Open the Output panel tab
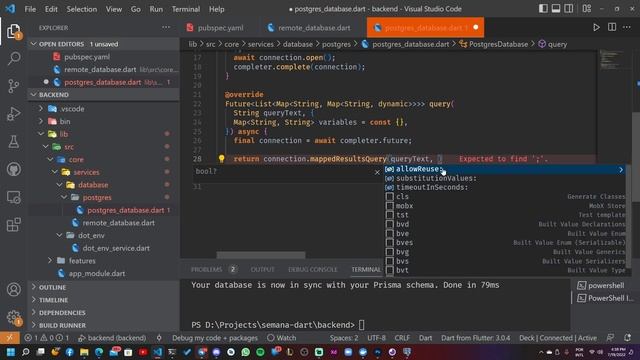The width and height of the screenshot is (640, 360). coord(262,269)
